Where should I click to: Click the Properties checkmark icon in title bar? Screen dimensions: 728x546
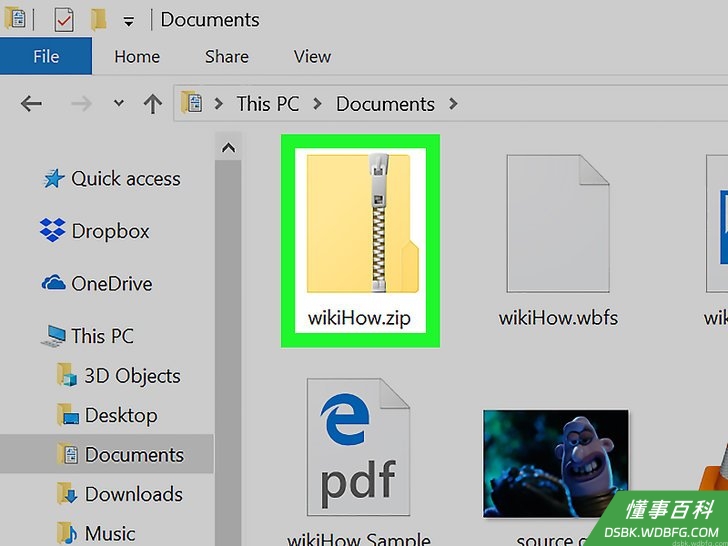tap(64, 20)
